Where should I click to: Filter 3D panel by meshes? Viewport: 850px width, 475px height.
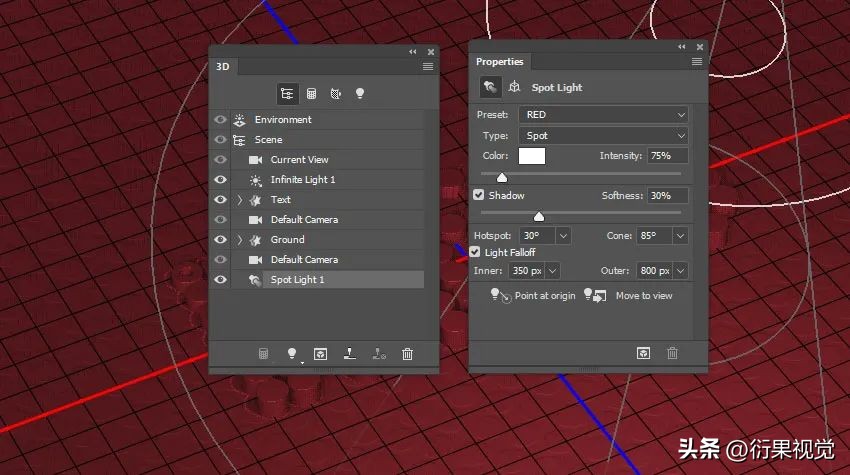pos(312,93)
